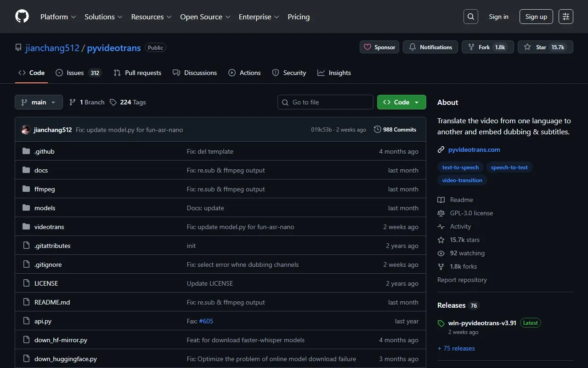Screen dimensions: 588x368
Task: Click the jianchang512 avatar thumbnail
Action: pyautogui.click(x=26, y=130)
